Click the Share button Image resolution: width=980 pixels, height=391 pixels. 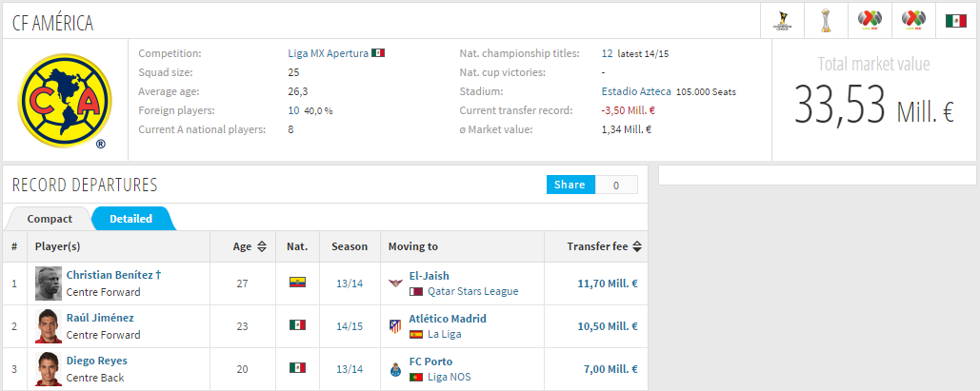tap(570, 185)
